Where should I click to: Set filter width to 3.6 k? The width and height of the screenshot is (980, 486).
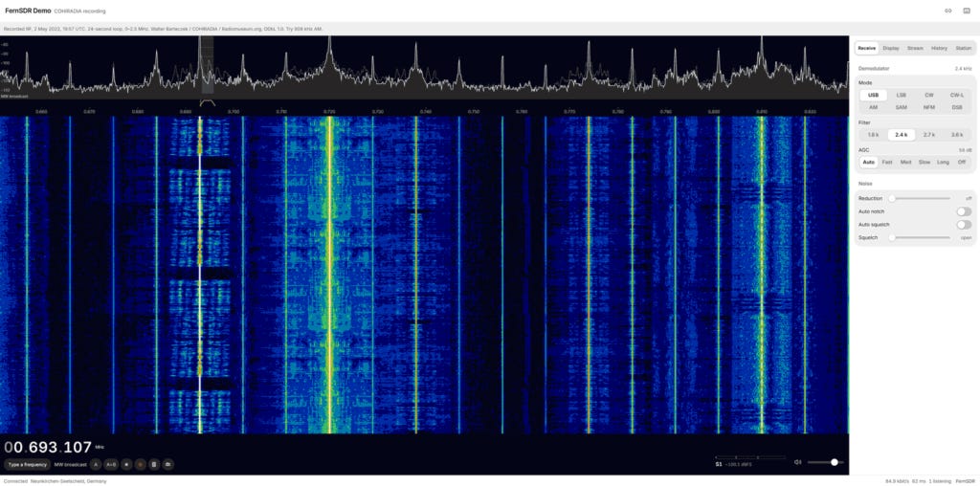tap(957, 134)
